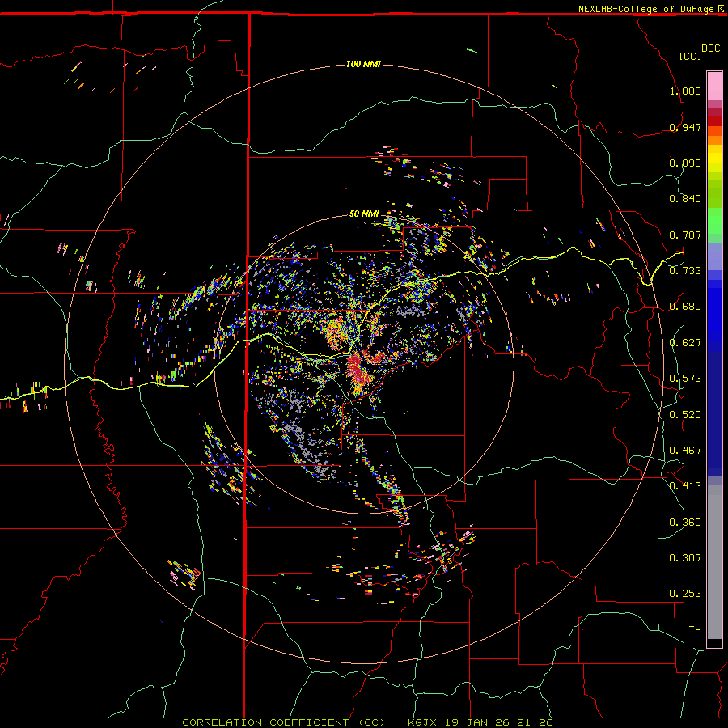Screen dimensions: 728x728
Task: Click the 0.787 scale value
Action: [685, 235]
